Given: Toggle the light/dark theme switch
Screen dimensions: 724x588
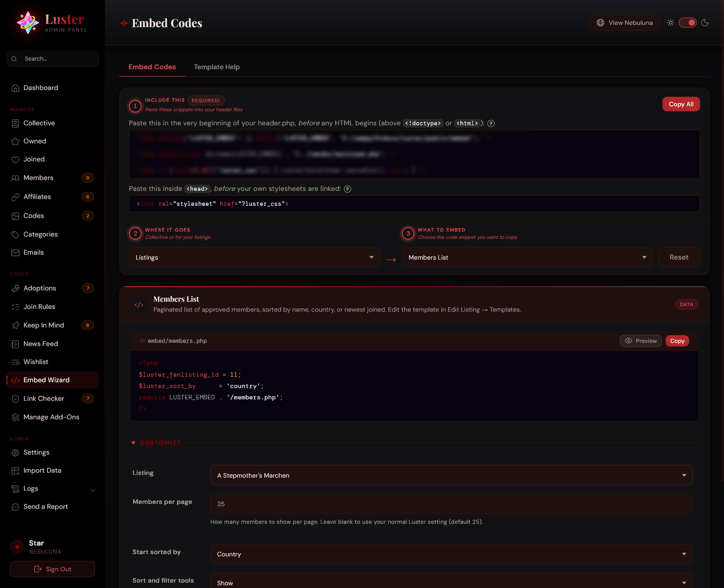Looking at the screenshot, I should pyautogui.click(x=688, y=23).
